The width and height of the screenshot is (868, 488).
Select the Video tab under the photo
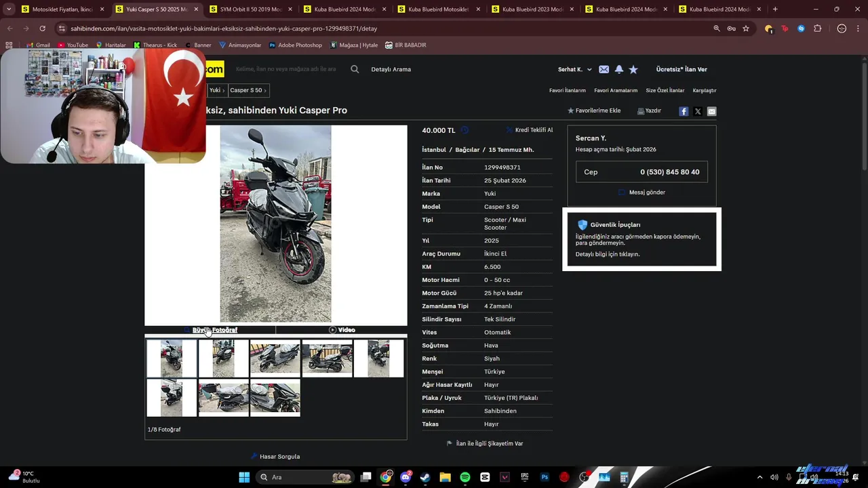[x=342, y=330]
